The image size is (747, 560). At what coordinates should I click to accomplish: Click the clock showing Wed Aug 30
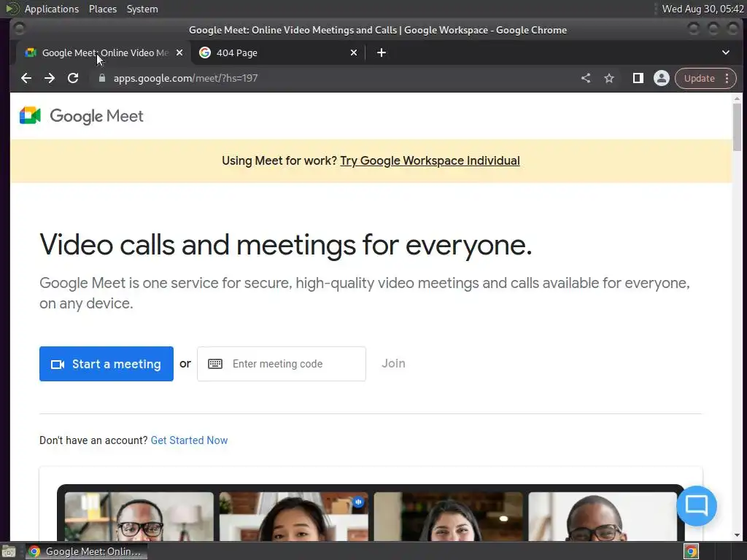click(703, 9)
